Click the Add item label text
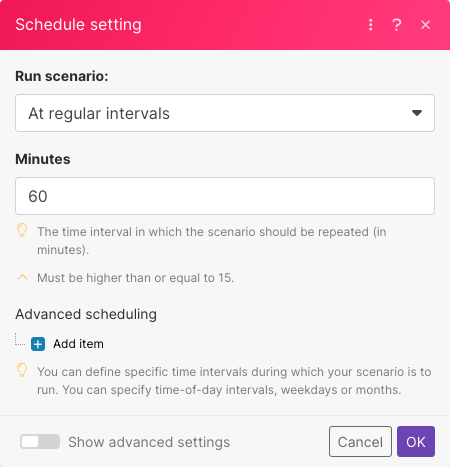The width and height of the screenshot is (450, 467). click(78, 344)
